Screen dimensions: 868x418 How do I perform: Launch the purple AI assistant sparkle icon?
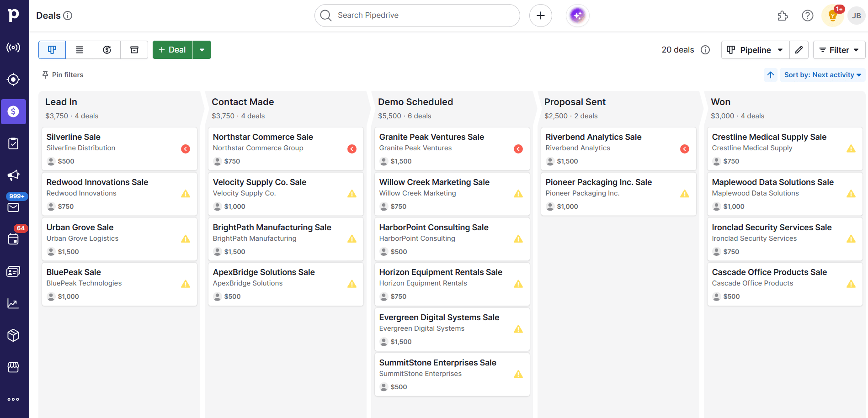[577, 16]
